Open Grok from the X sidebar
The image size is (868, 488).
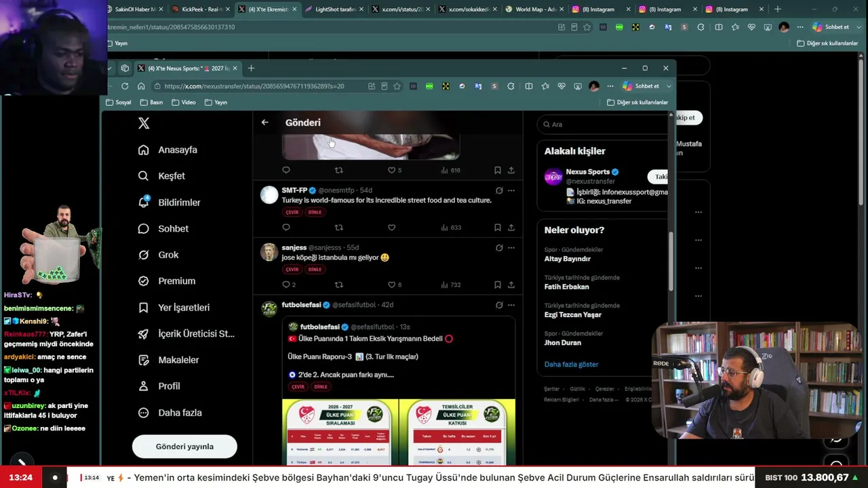coord(158,255)
